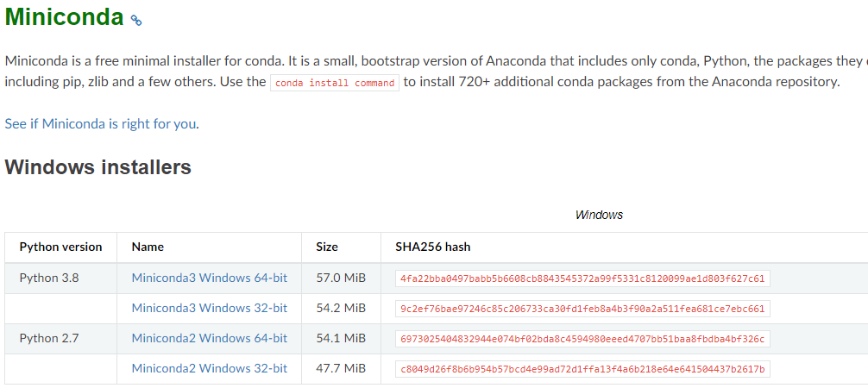The height and width of the screenshot is (388, 868).
Task: Click the Name column header
Action: [148, 247]
